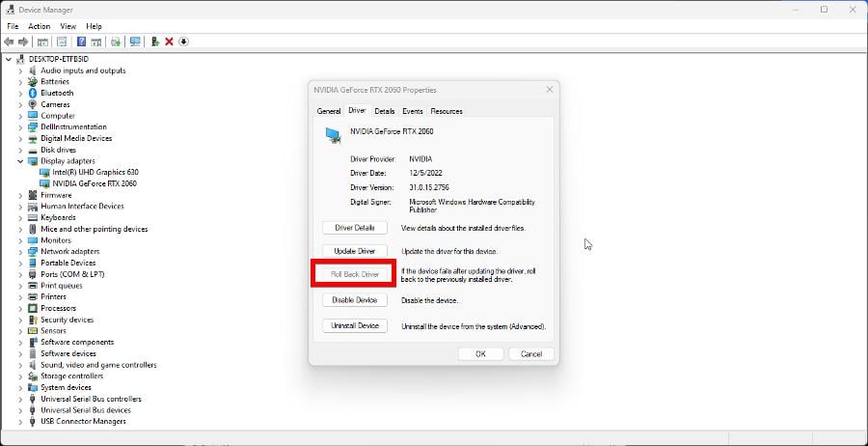Collapse the DESKTOP-ETFB5ID root node
The width and height of the screenshot is (868, 446).
pyautogui.click(x=9, y=59)
